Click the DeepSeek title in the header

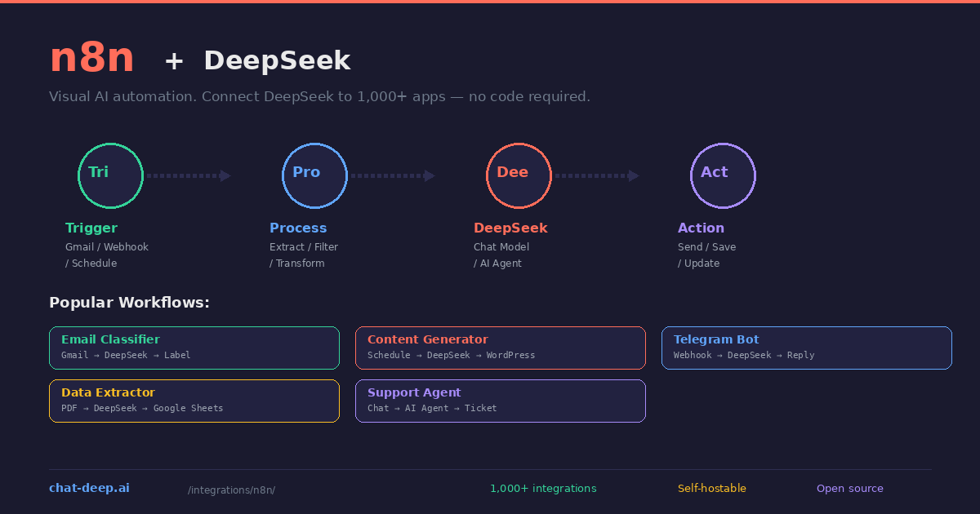coord(277,60)
